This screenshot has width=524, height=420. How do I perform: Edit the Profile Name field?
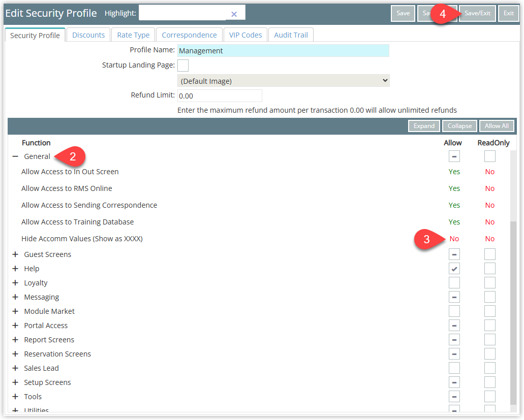coord(283,50)
